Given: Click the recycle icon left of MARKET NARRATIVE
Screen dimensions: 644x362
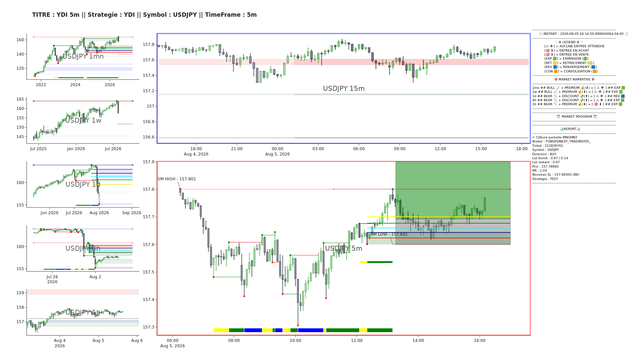Looking at the screenshot, I should click(556, 79).
